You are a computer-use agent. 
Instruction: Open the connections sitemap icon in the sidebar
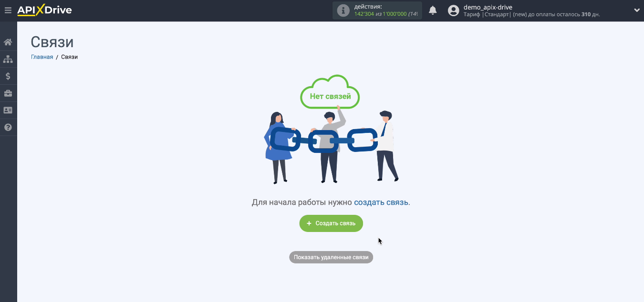[x=8, y=59]
